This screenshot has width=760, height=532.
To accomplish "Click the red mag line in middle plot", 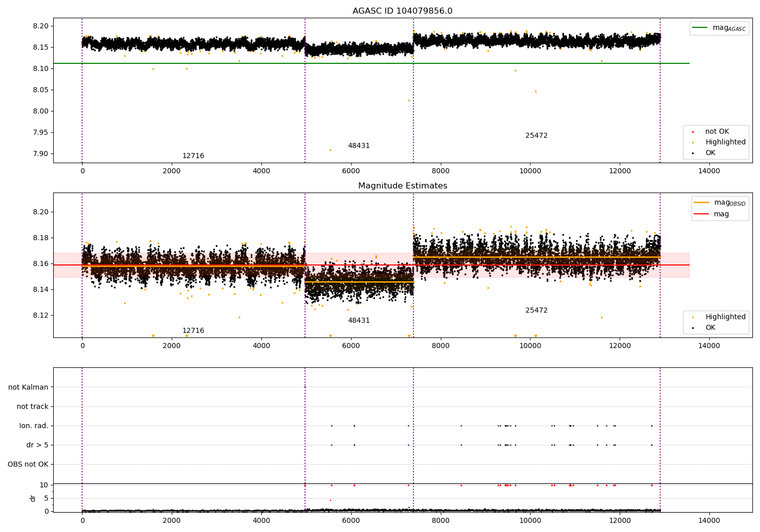I will [x=371, y=265].
